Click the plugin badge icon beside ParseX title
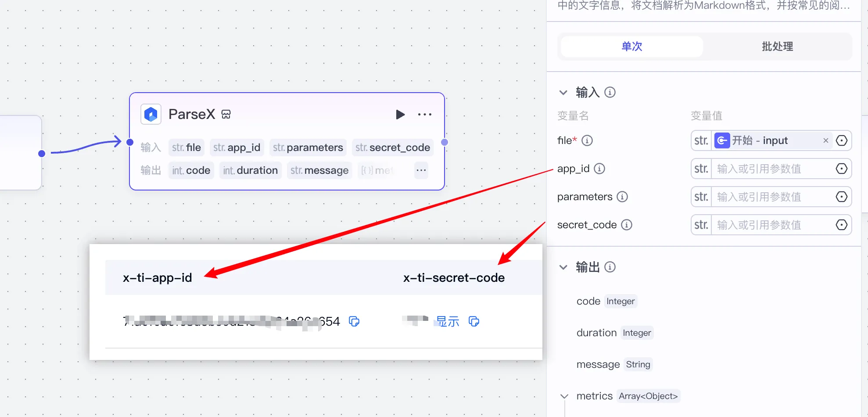868x417 pixels. (226, 115)
